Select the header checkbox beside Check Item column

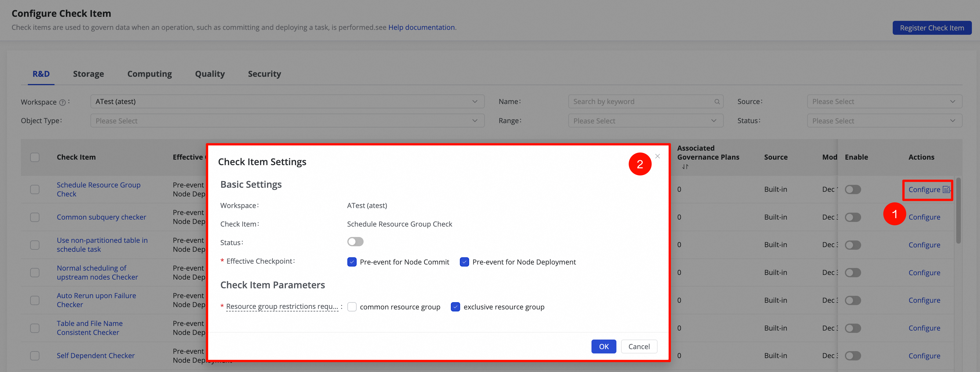35,157
